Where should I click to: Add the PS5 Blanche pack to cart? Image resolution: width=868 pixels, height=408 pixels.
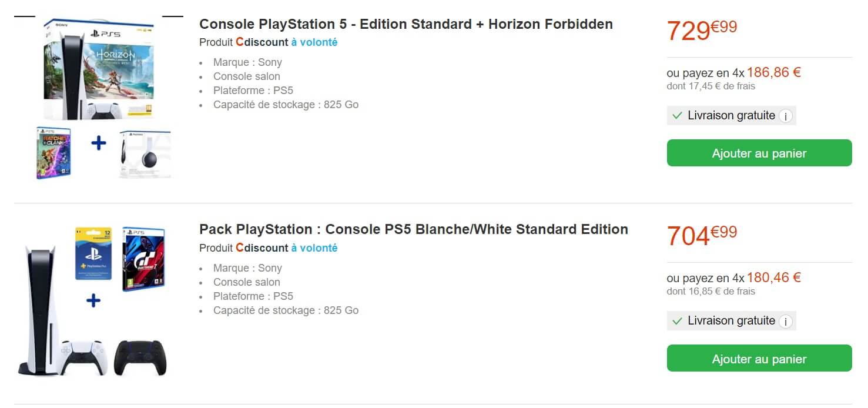coord(759,359)
